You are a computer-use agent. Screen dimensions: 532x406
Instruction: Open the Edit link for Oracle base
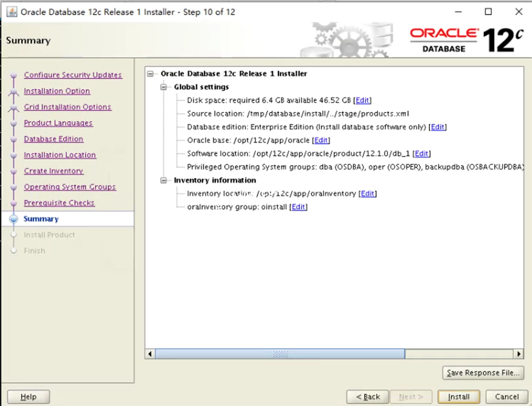321,140
